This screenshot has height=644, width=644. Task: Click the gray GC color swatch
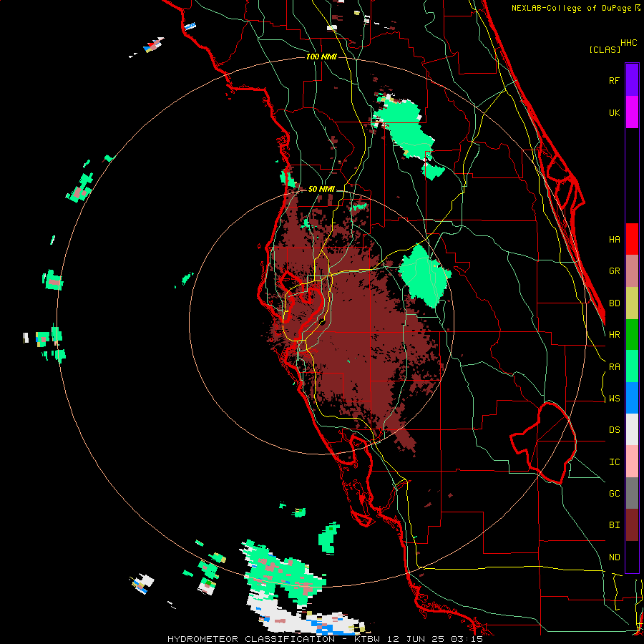point(632,493)
